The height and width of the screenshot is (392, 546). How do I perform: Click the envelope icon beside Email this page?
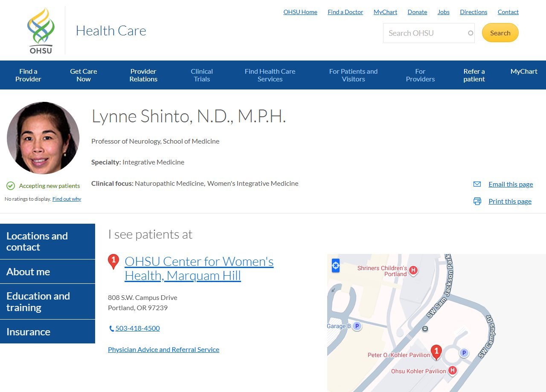tap(477, 184)
